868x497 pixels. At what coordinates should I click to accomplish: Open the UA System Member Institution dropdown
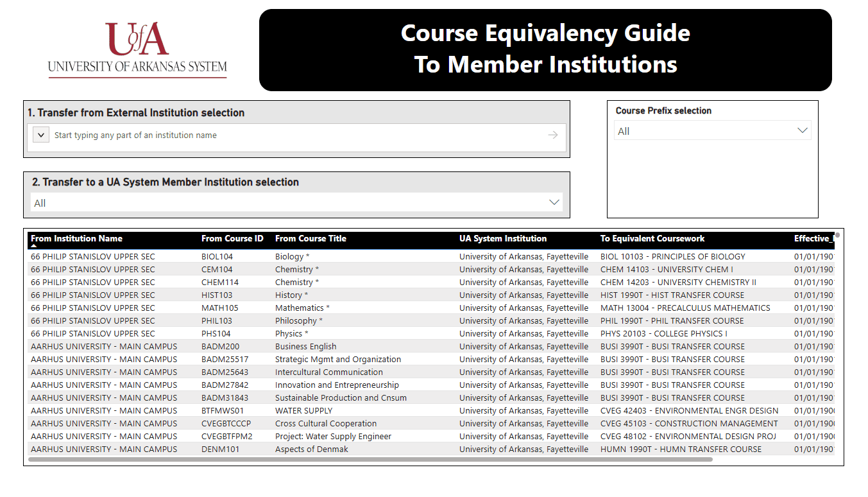tap(296, 203)
